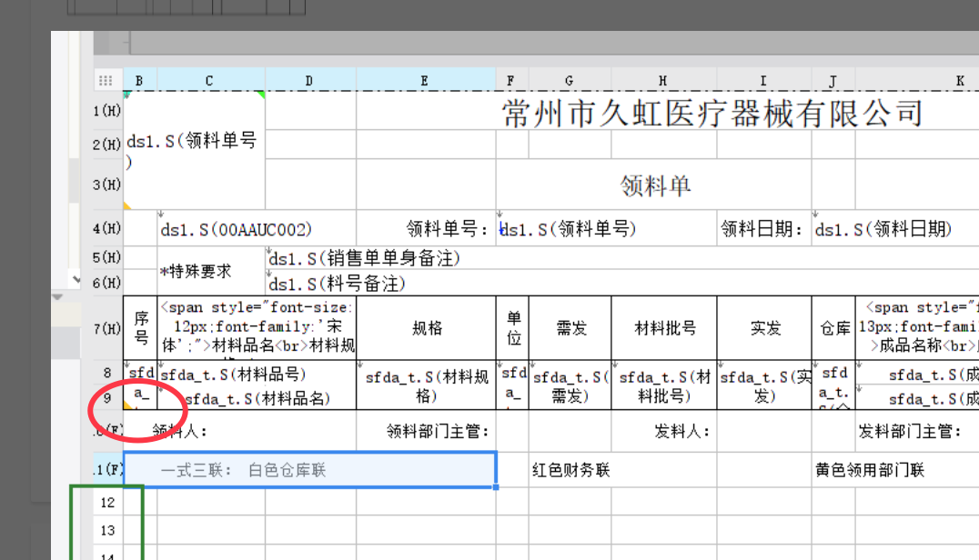
Task: Select column J header
Action: click(x=833, y=80)
